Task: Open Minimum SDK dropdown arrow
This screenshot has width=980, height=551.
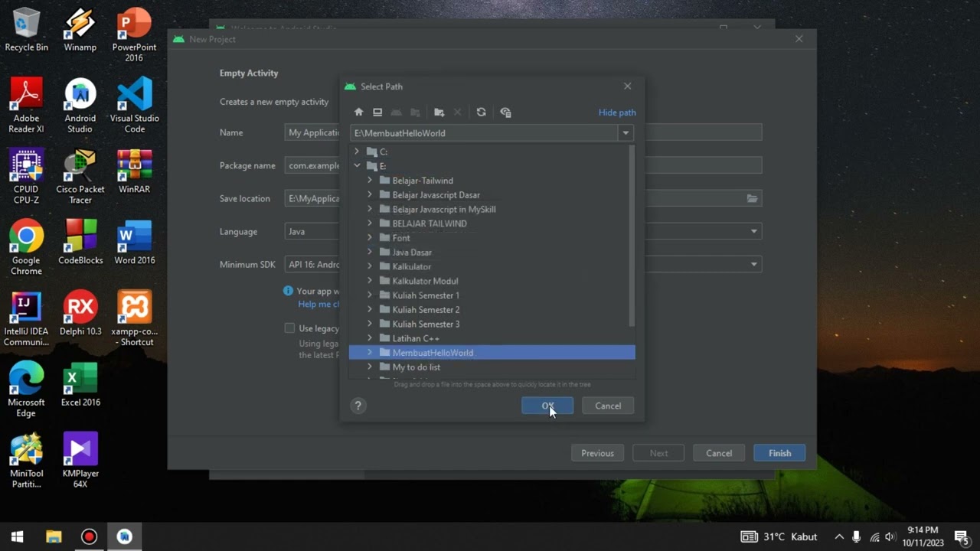Action: 753,264
